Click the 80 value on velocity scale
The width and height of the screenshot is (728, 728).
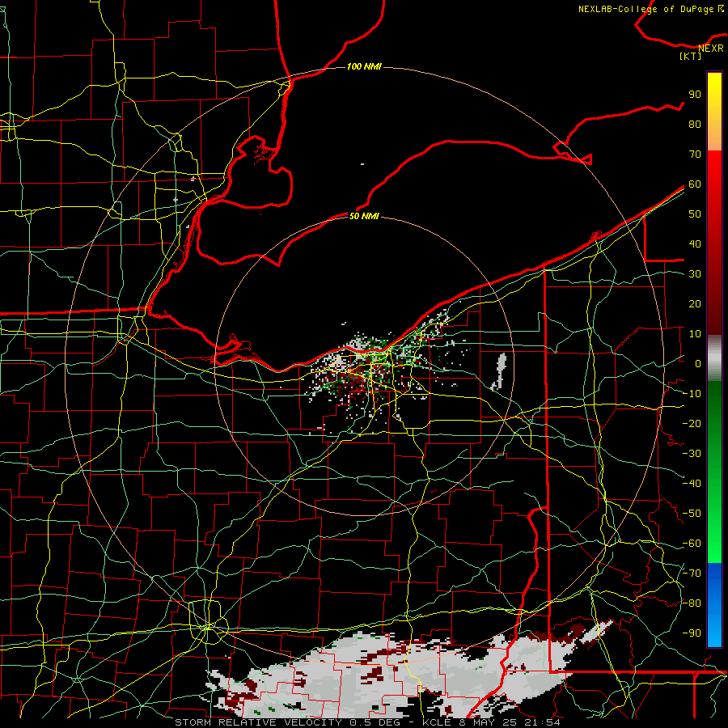[695, 125]
